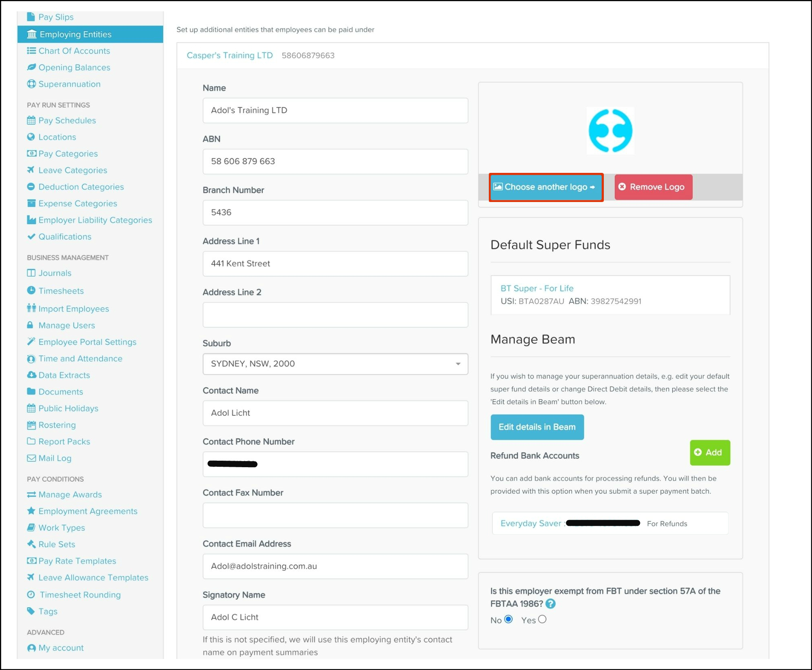Select Yes for FBT exemption
The height and width of the screenshot is (670, 812).
tap(542, 619)
